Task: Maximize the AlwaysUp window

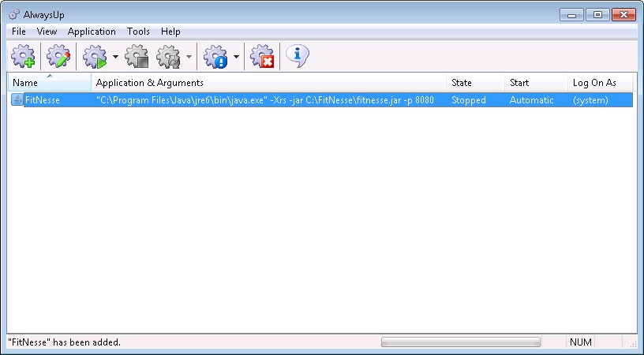Action: pyautogui.click(x=597, y=15)
